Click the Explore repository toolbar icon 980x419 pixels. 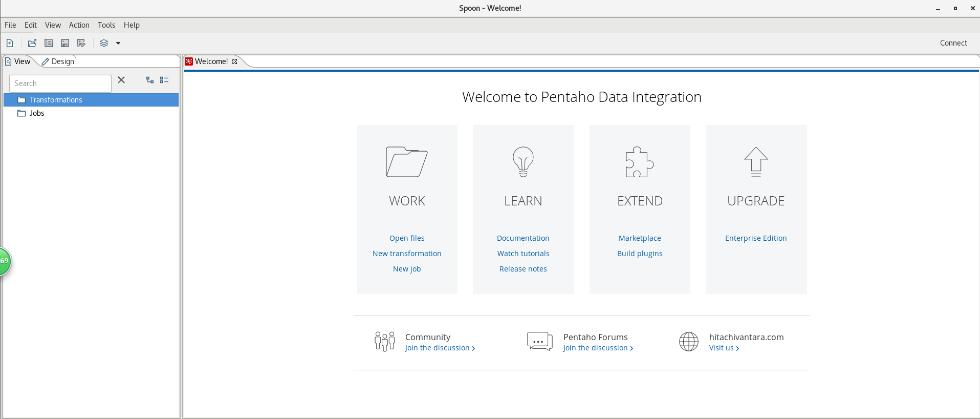(x=49, y=43)
